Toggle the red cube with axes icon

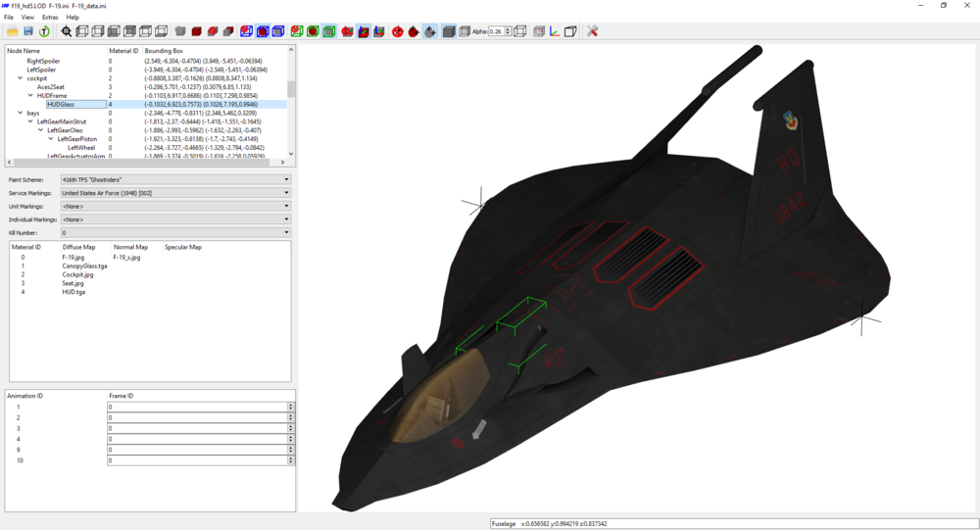click(364, 31)
